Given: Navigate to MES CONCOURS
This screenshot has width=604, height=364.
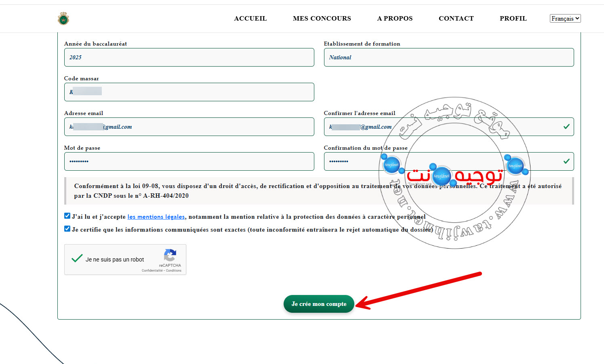Looking at the screenshot, I should click(x=322, y=18).
